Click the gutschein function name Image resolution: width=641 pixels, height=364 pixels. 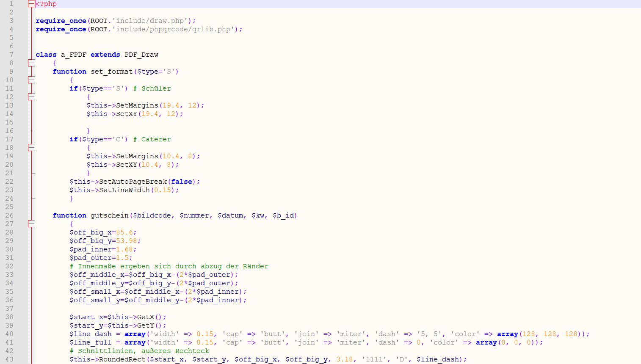coord(110,215)
